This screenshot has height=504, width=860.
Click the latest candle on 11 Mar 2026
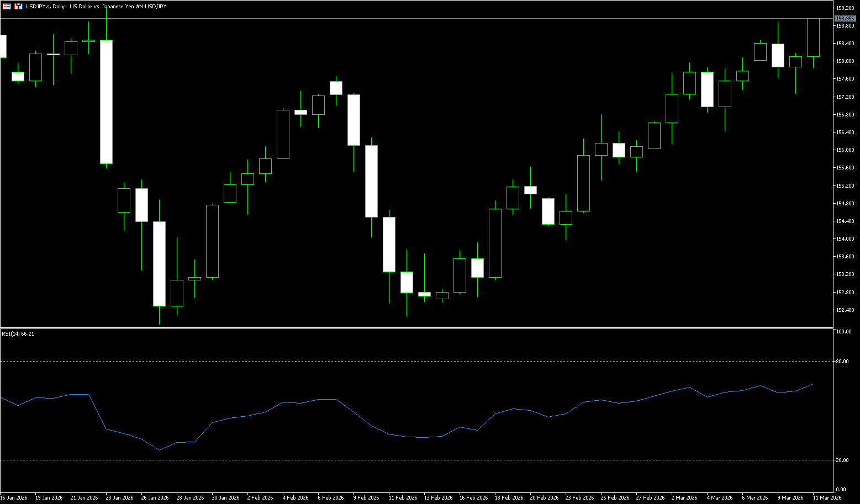click(813, 38)
